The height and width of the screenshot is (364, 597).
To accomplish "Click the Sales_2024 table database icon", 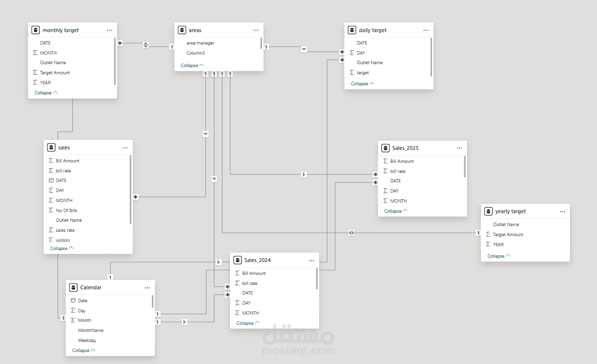I will point(237,260).
